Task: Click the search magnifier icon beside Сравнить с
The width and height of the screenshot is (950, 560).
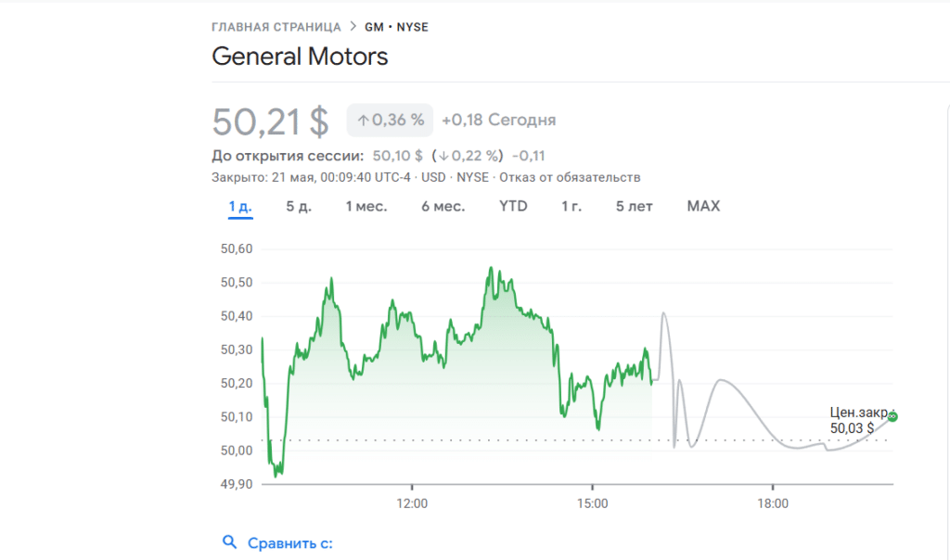Action: [x=229, y=542]
